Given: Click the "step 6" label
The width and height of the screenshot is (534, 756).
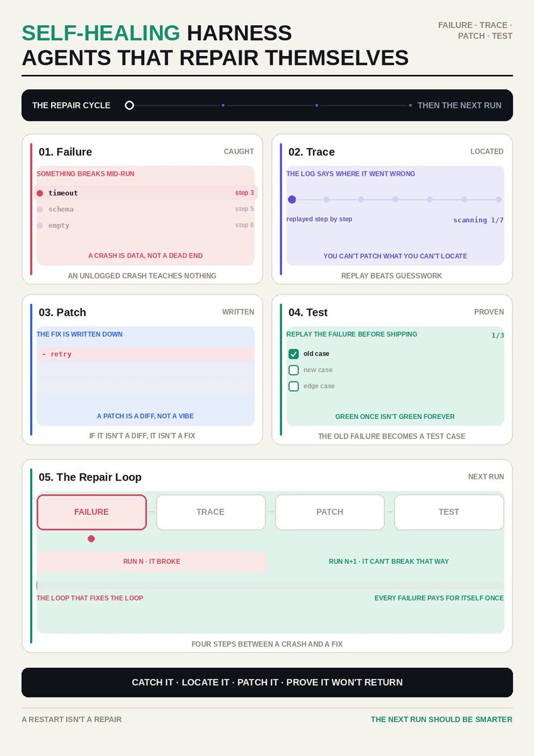Looking at the screenshot, I should point(245,226).
